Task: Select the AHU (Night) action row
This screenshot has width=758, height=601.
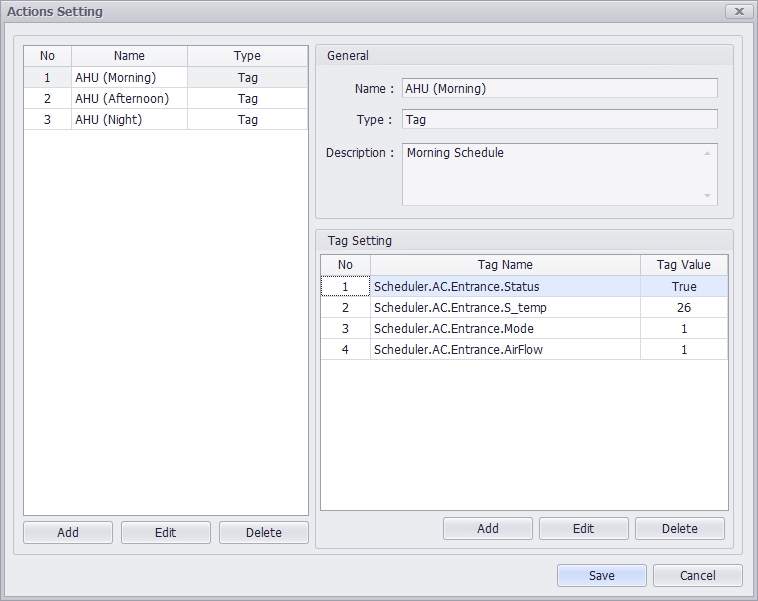Action: point(129,119)
